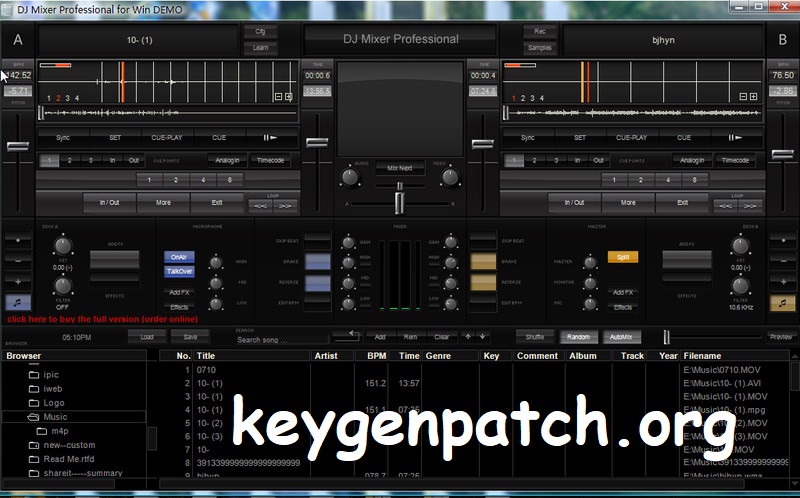800x498 pixels.
Task: Click deck A loop forward arrows
Action: pyautogui.click(x=285, y=206)
